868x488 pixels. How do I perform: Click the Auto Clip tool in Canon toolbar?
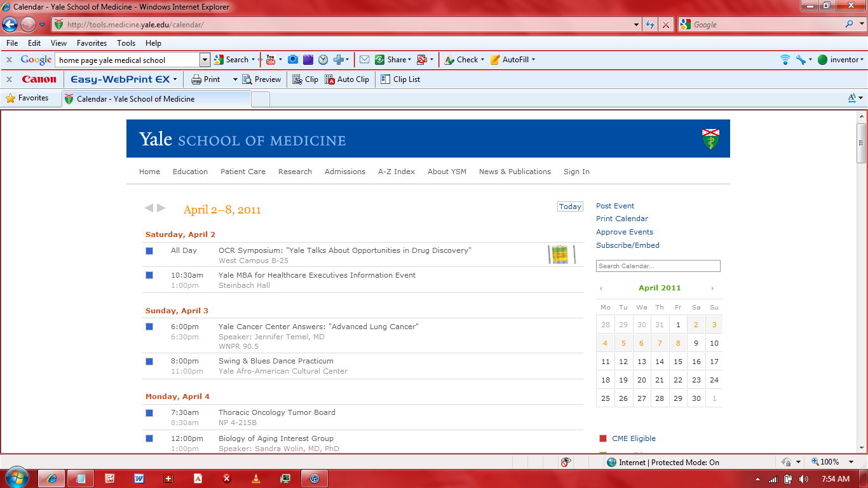(x=347, y=79)
